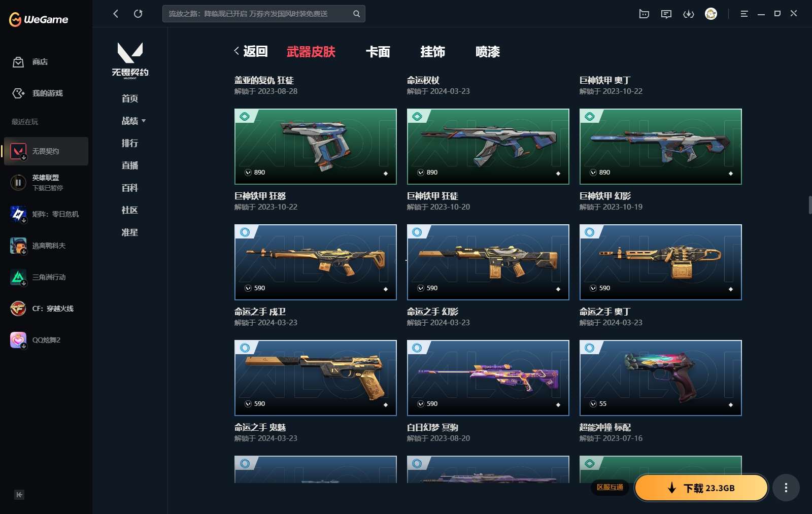Collapse the left sidebar icon
The image size is (812, 514).
click(x=19, y=495)
